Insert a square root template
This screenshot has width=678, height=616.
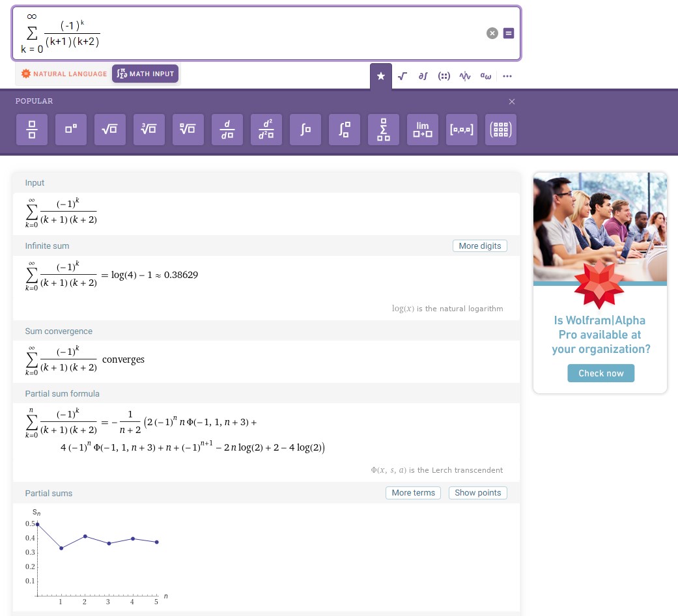click(x=110, y=130)
